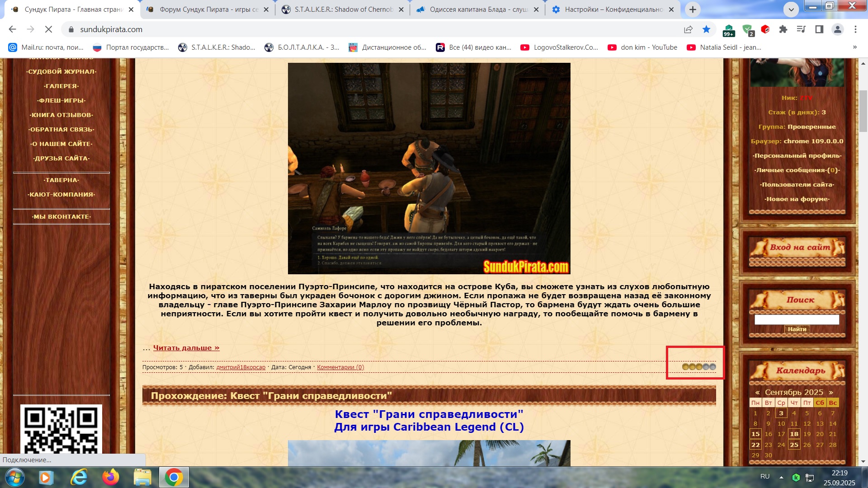Rate the article with the star rating
Image resolution: width=868 pixels, height=488 pixels.
click(x=699, y=367)
